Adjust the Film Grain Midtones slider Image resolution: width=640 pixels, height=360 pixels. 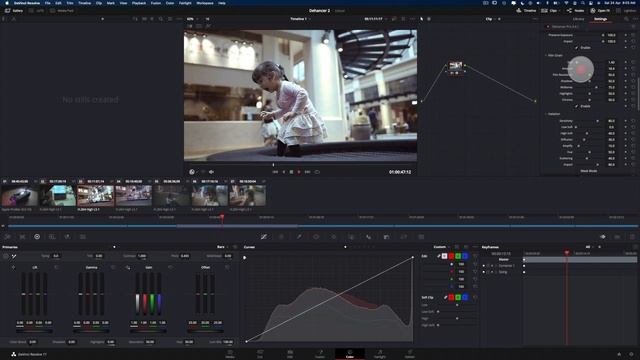(x=589, y=87)
